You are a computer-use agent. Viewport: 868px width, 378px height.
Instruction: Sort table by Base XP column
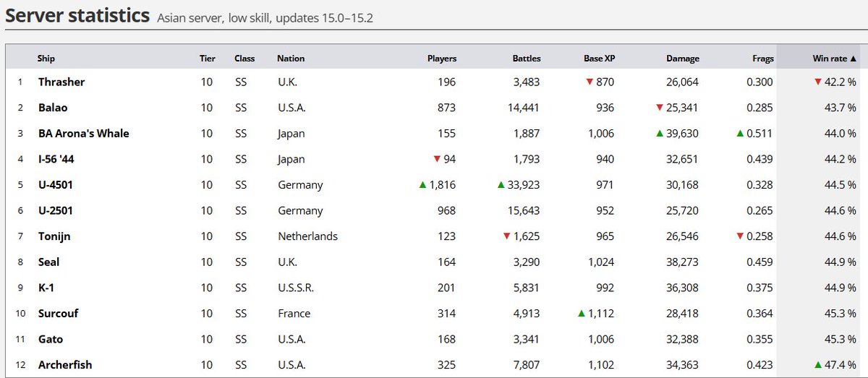pos(599,59)
